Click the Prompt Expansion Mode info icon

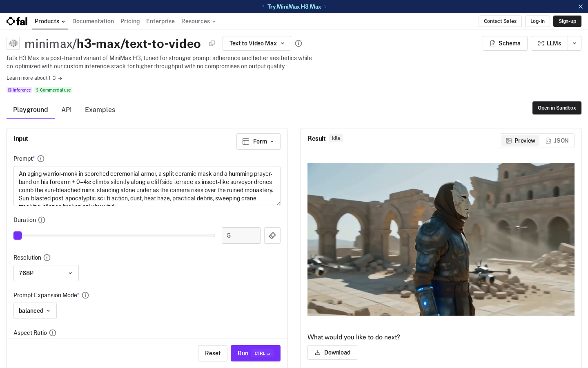[85, 295]
